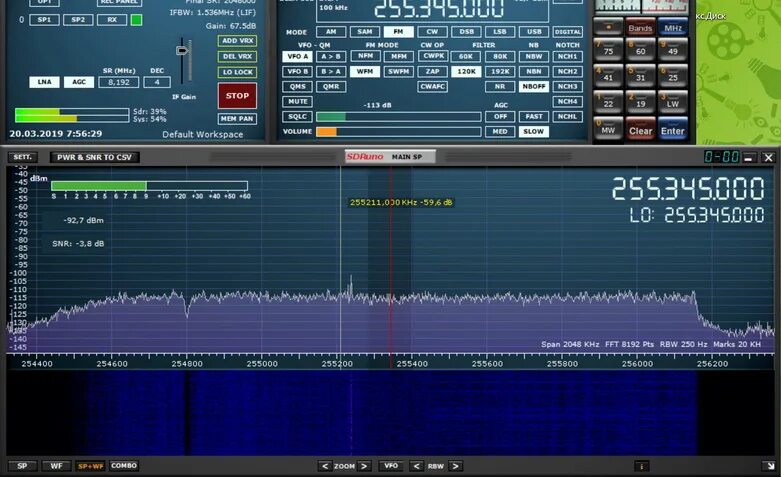
Task: Enable notch NCH1
Action: point(567,56)
